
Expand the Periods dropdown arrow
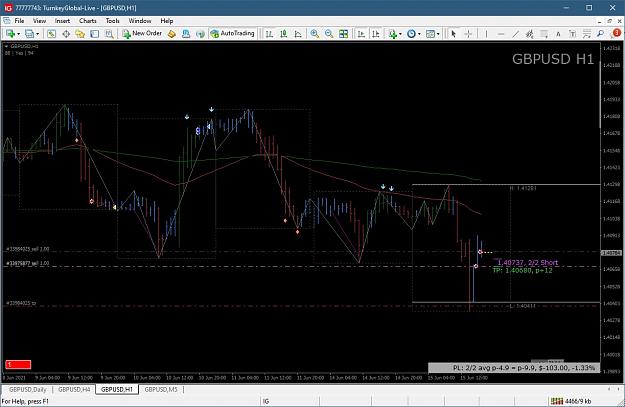[419, 34]
